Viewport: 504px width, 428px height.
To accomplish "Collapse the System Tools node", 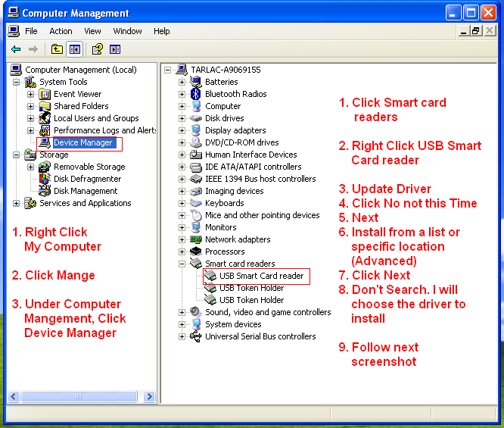I will point(16,82).
